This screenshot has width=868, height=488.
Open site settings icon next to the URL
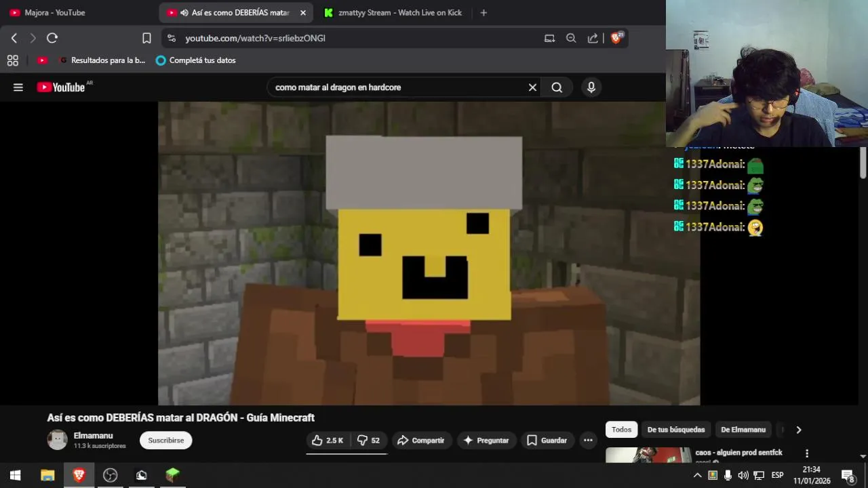(172, 38)
